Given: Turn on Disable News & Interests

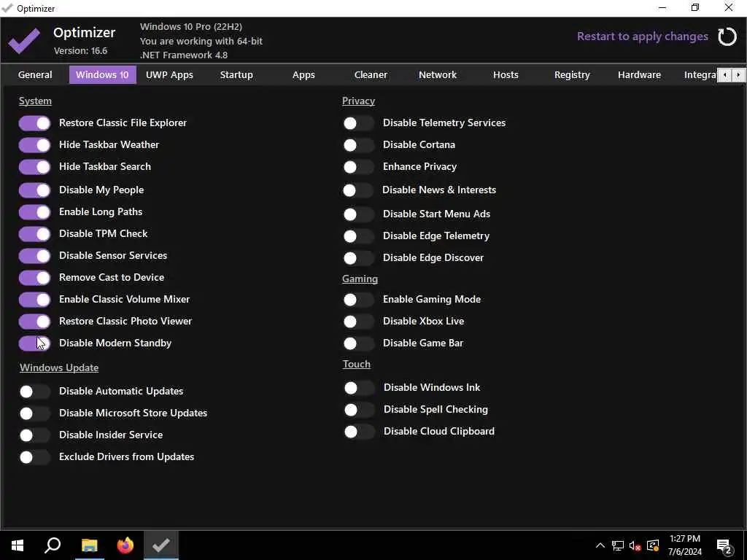Looking at the screenshot, I should point(357,190).
